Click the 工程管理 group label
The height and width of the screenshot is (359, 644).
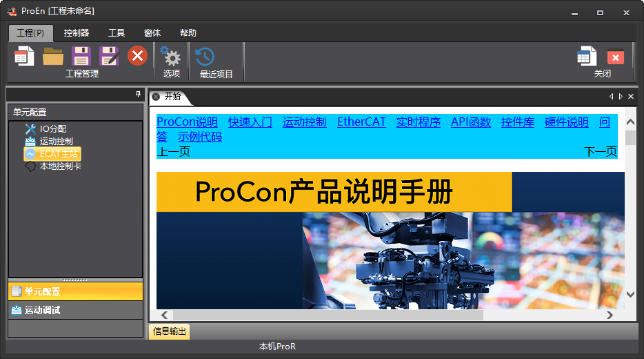pos(82,74)
